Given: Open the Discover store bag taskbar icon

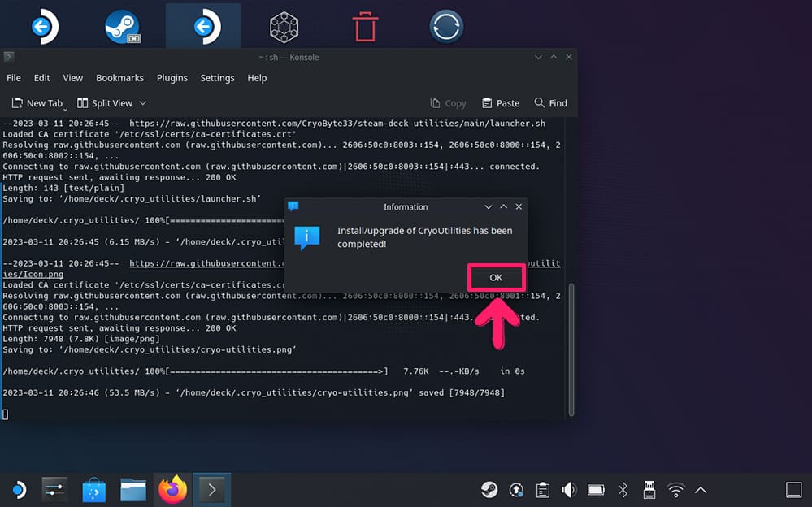Looking at the screenshot, I should coord(93,490).
